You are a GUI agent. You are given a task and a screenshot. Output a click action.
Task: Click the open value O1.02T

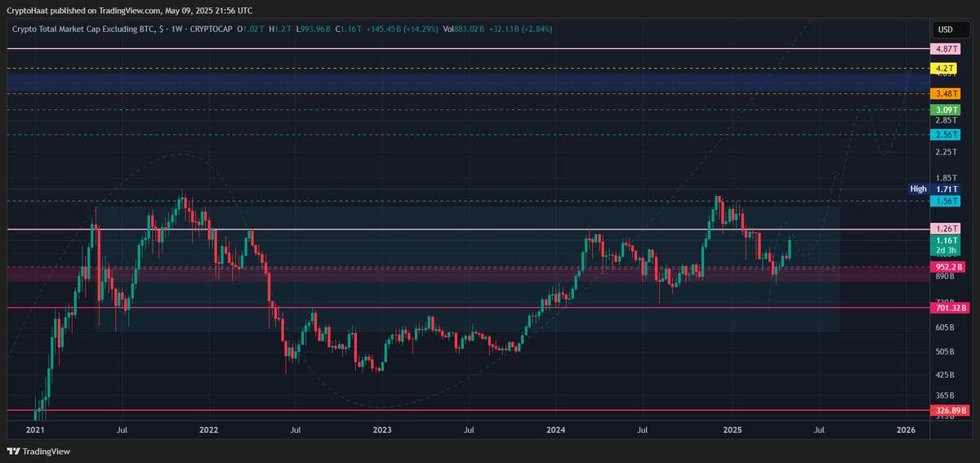252,29
